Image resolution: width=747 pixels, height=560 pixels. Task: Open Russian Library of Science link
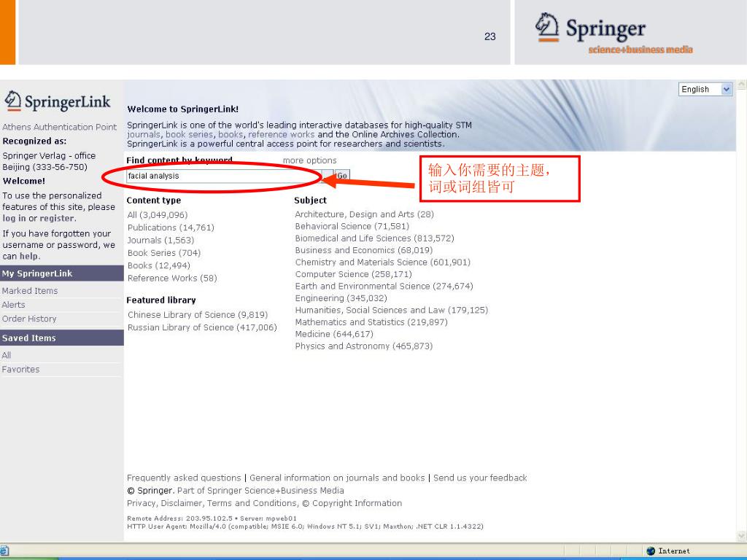point(202,327)
